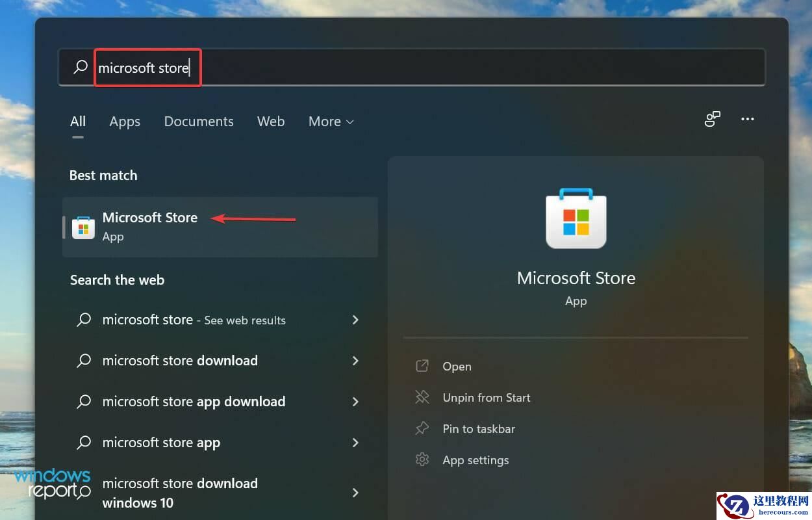The image size is (812, 520).
Task: Expand the More filter dropdown
Action: tap(331, 122)
